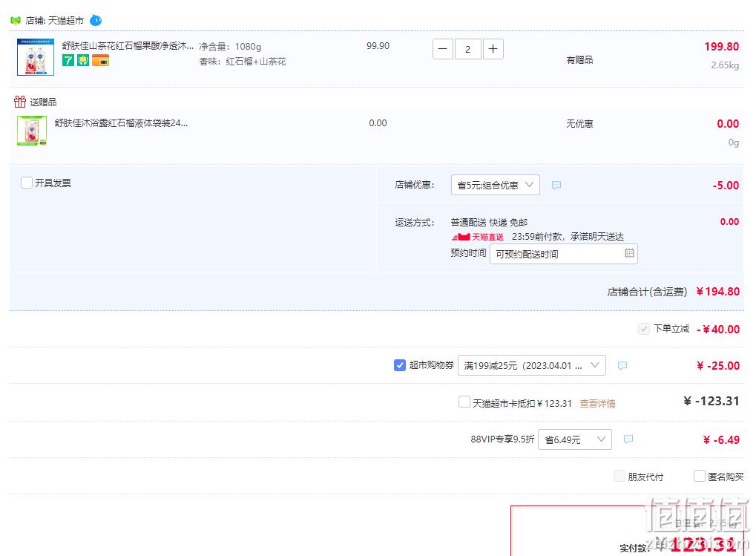Click the 无优惠 label on gift row
This screenshot has height=556, width=756.
pyautogui.click(x=579, y=124)
